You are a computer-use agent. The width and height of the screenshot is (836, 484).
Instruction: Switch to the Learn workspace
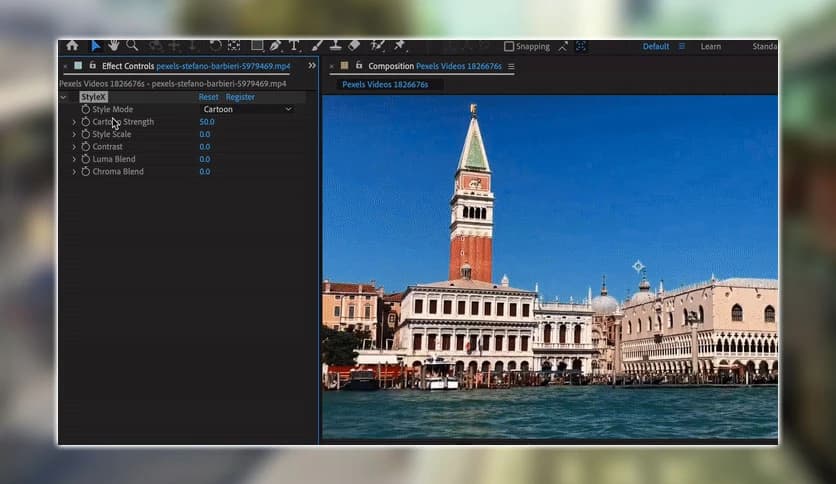click(x=710, y=47)
